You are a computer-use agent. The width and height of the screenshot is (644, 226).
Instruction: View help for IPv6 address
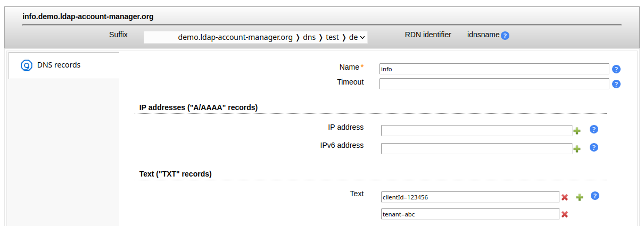coord(595,147)
